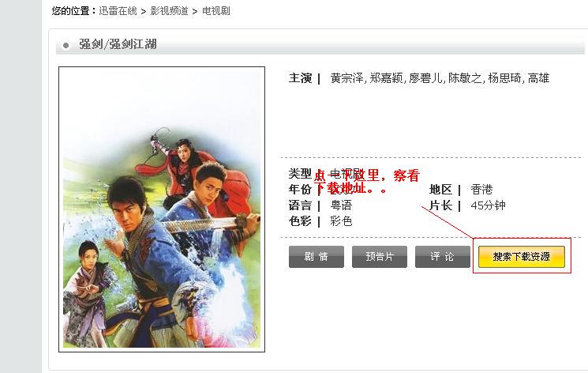Click the color value 彩色
The width and height of the screenshot is (588, 373).
pos(341,221)
